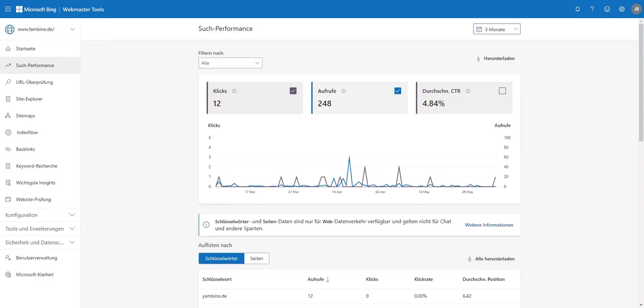
Task: Open Website-Prüfung in the sidebar
Action: pos(40,200)
